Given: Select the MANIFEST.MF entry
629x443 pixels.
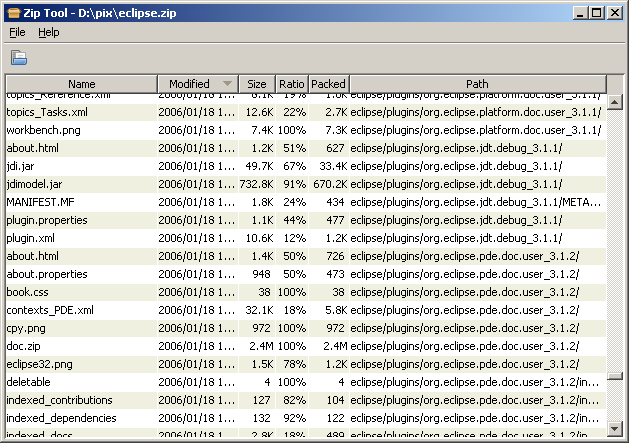Looking at the screenshot, I should pos(306,202).
